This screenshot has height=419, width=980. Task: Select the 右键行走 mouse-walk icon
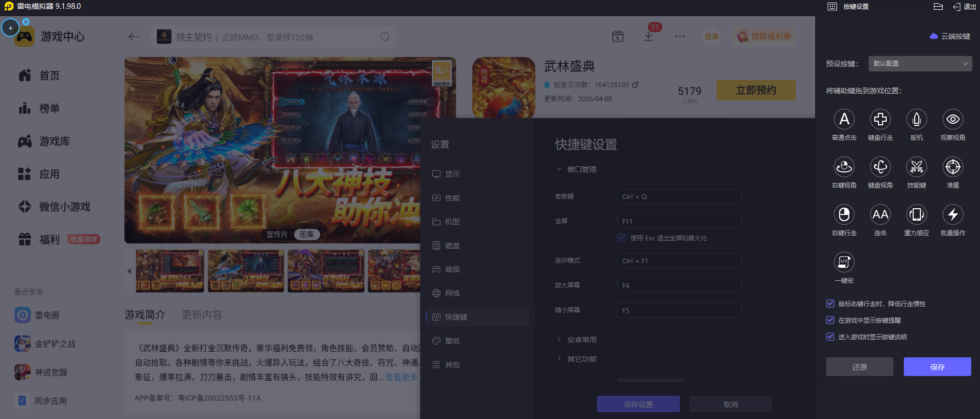click(844, 214)
